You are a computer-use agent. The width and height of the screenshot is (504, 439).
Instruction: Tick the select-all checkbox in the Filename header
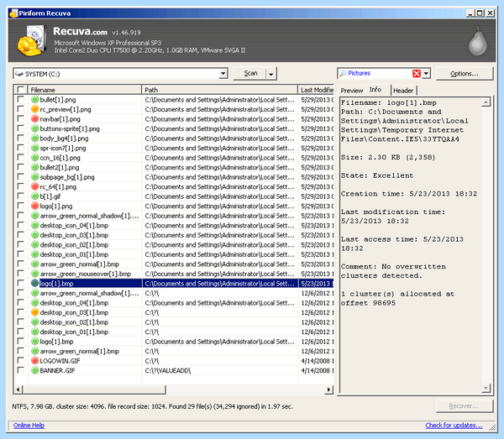[x=21, y=90]
